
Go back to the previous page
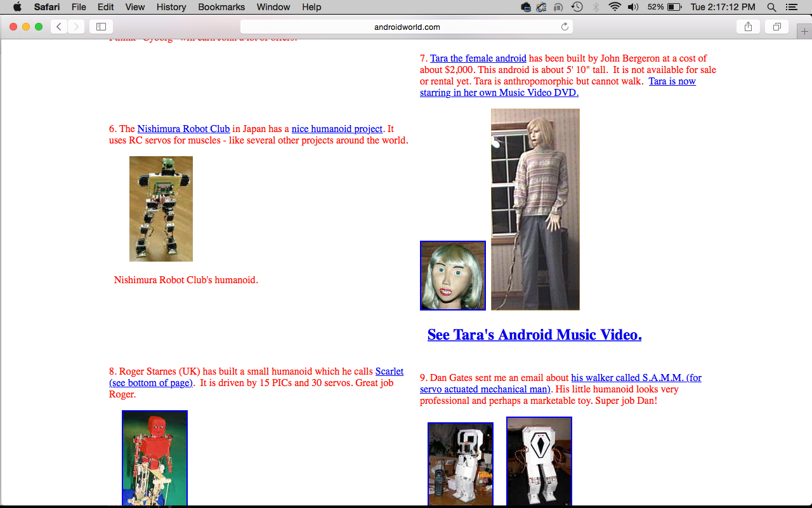click(59, 27)
